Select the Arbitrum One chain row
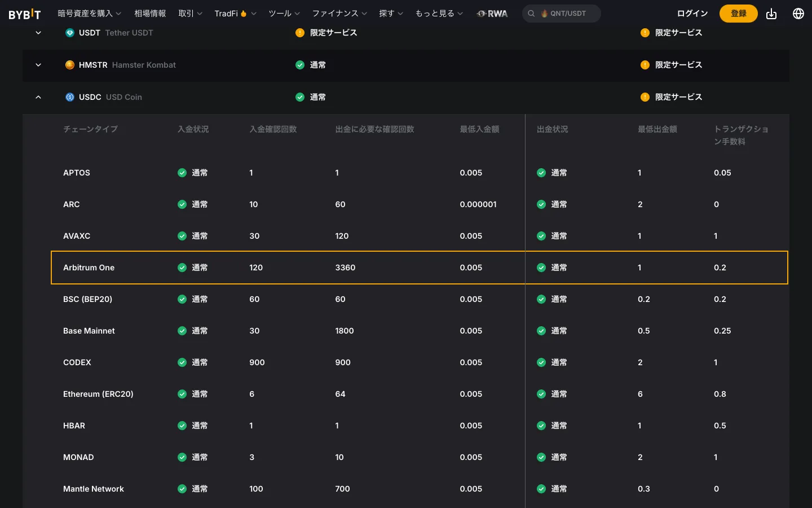 coord(420,268)
